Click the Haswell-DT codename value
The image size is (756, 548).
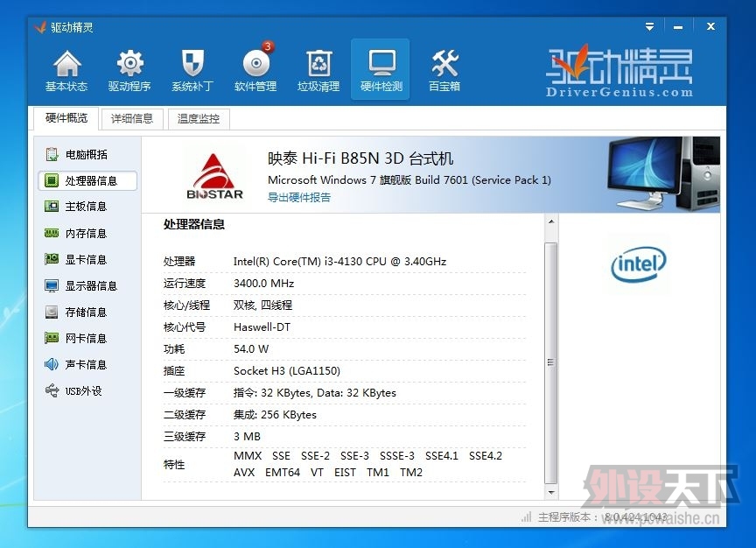pos(262,327)
